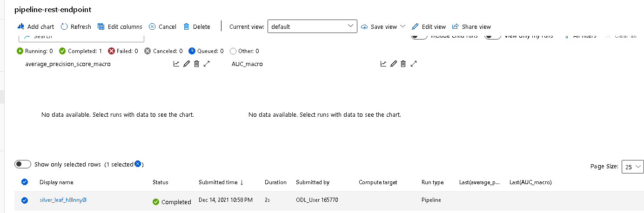644x213 pixels.
Task: Open Edit columns
Action: [120, 27]
